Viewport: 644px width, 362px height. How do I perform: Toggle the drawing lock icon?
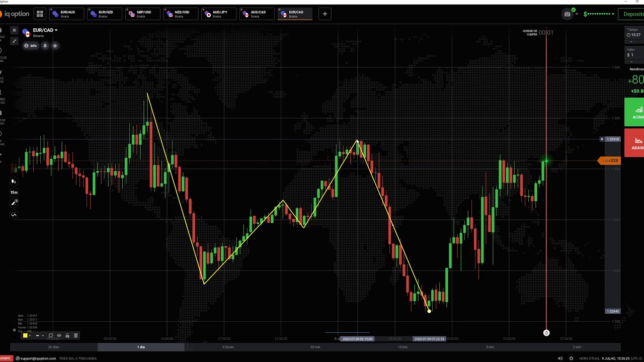coord(67,335)
